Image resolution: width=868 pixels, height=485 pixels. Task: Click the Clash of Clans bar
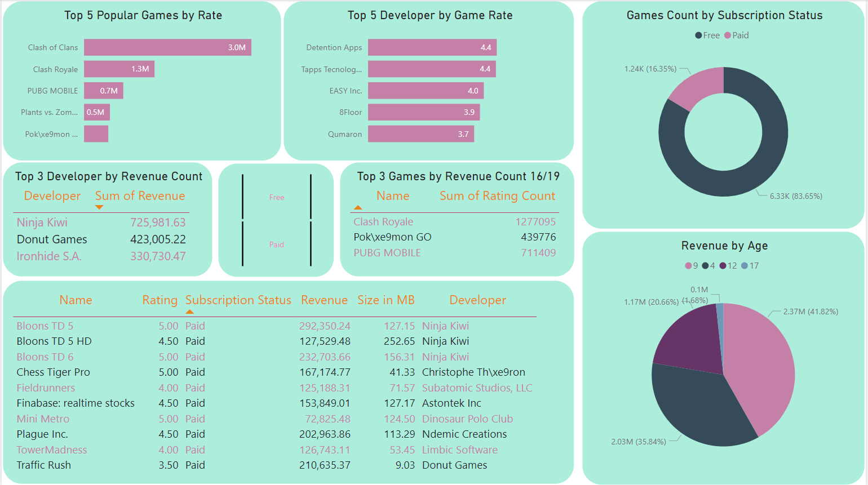click(x=167, y=47)
